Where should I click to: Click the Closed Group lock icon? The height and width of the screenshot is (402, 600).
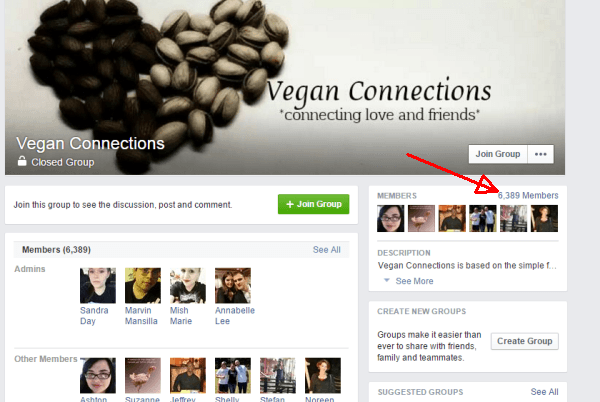point(22,161)
